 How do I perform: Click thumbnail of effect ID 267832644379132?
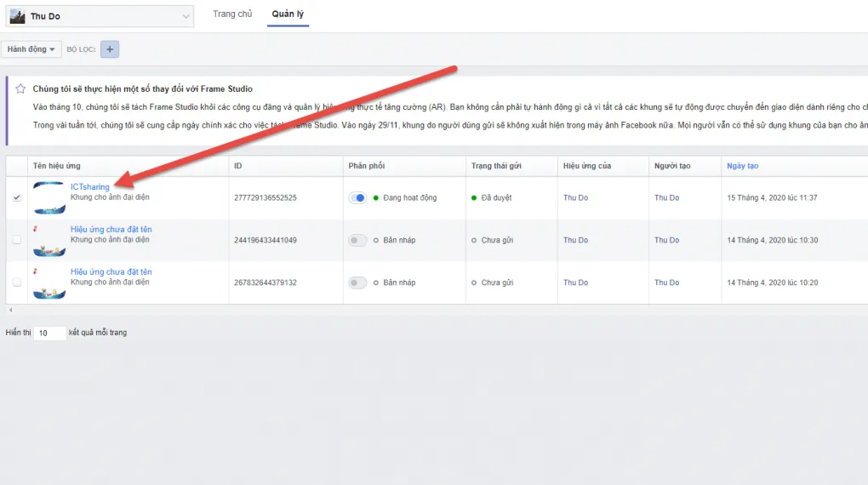pyautogui.click(x=49, y=283)
